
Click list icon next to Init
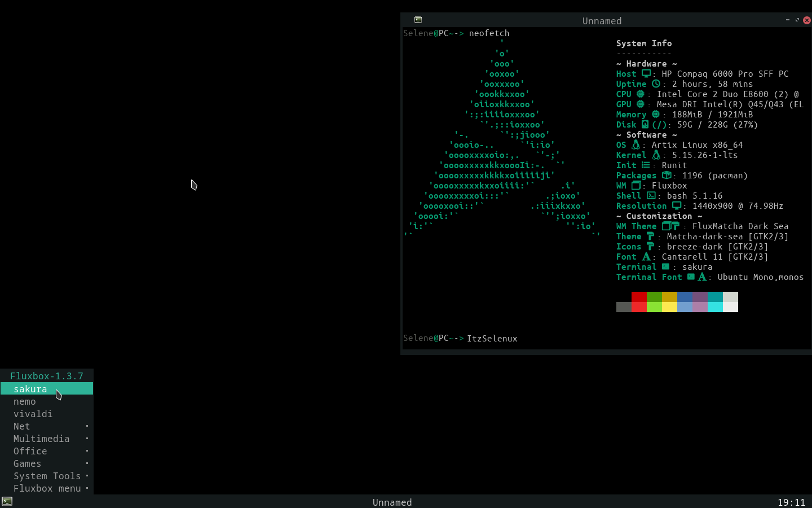coord(646,165)
